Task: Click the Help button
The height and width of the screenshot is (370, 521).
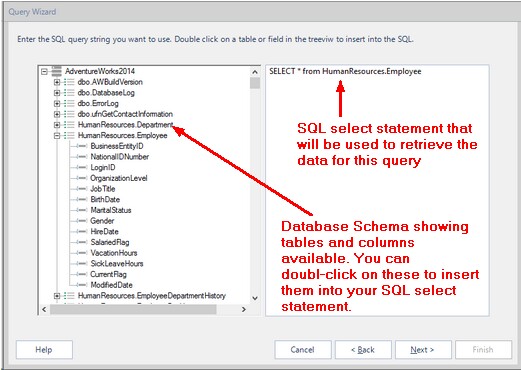Action: 44,350
